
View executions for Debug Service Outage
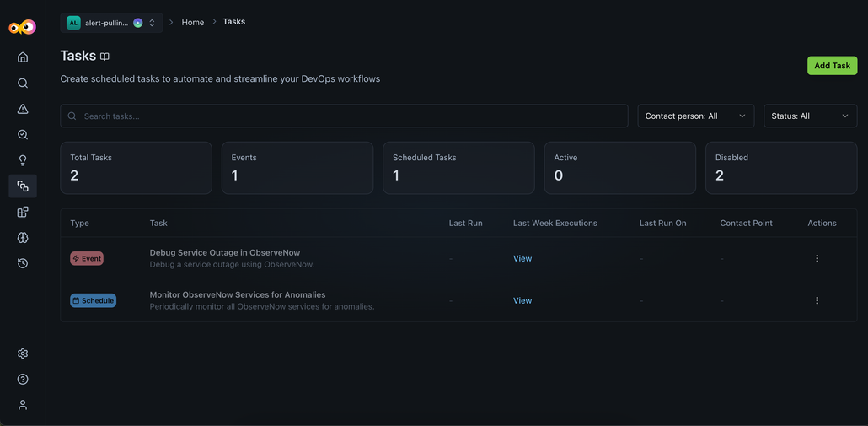522,258
